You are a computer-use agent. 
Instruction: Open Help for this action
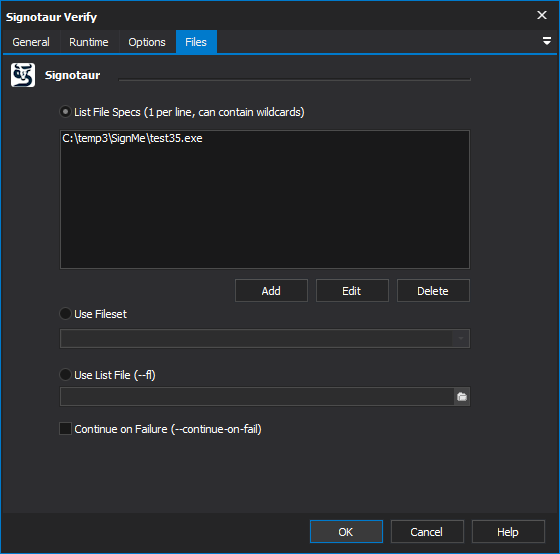508,532
